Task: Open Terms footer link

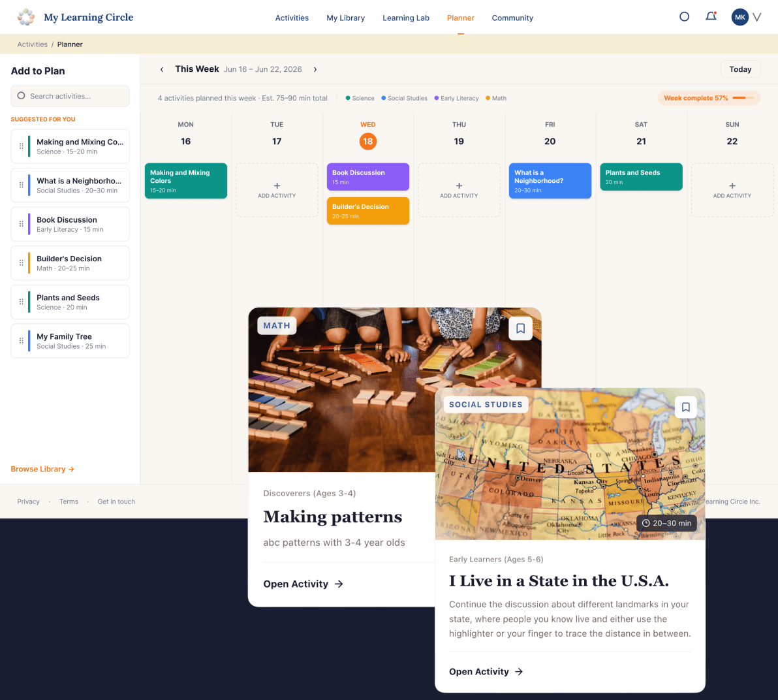Action: [69, 502]
